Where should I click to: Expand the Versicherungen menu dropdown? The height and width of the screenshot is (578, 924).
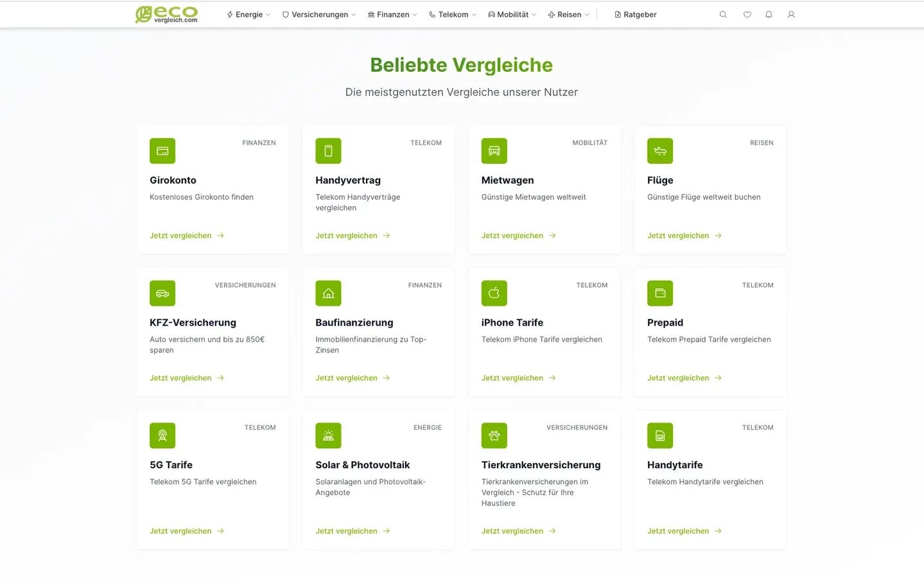319,14
